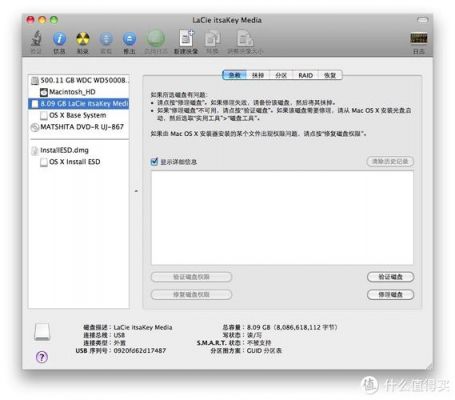Click the green Enable Journaling icon
The height and width of the screenshot is (400, 455).
click(155, 39)
